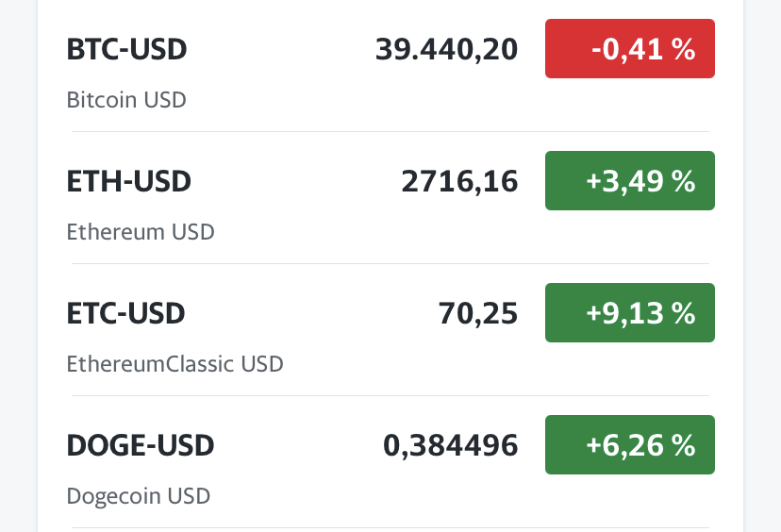Click the green +9,13 % change badge

tap(629, 312)
